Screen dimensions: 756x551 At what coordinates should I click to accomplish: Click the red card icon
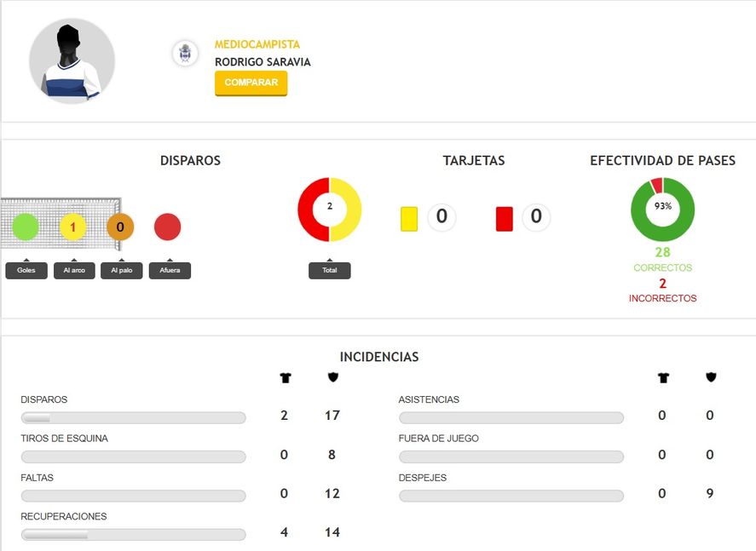click(x=505, y=219)
